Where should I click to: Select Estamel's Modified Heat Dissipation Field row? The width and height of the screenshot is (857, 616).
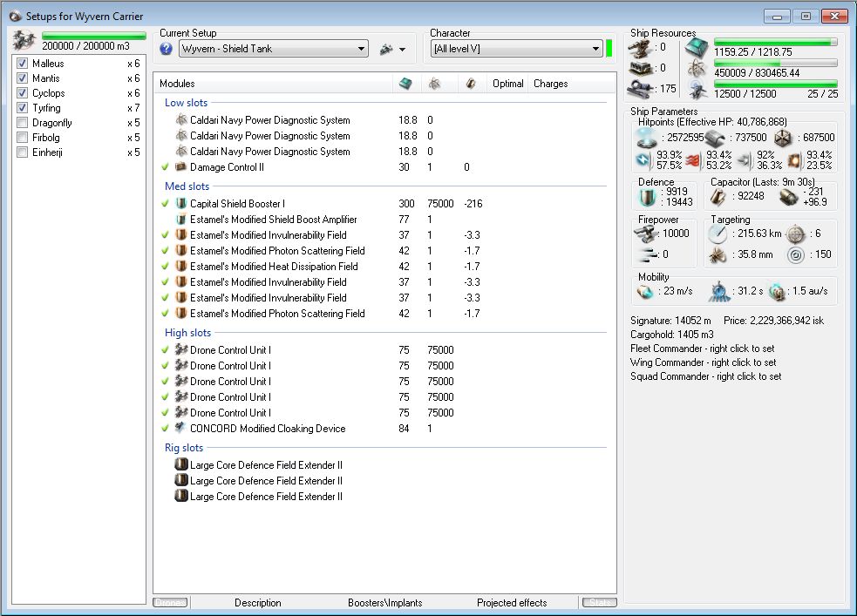(384, 267)
